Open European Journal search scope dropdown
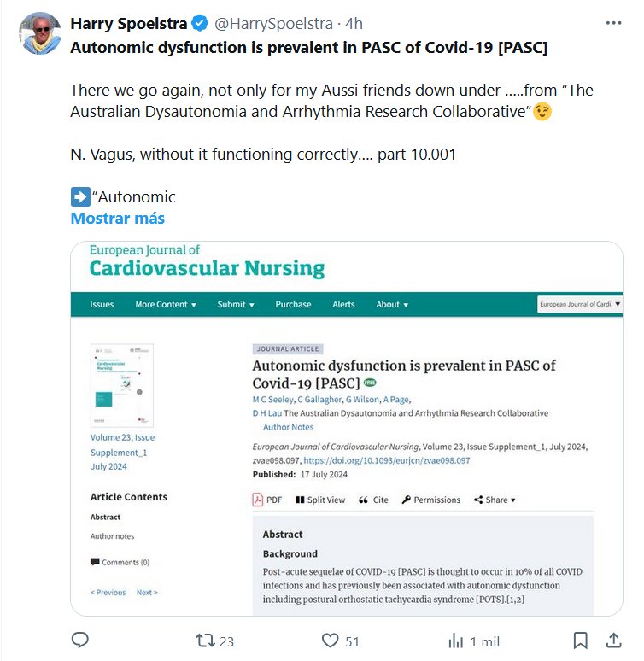Viewport: 644px width, 661px height. pyautogui.click(x=580, y=304)
